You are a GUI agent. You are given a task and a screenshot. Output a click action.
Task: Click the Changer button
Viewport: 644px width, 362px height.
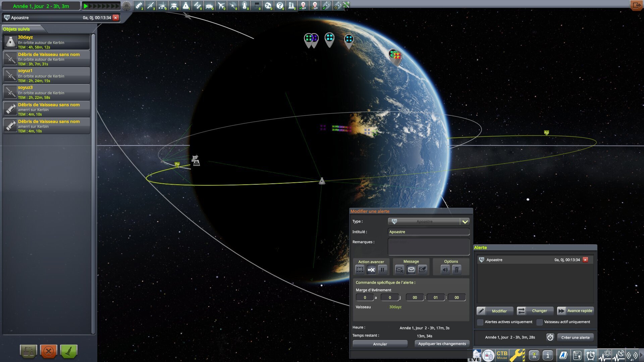pyautogui.click(x=535, y=311)
